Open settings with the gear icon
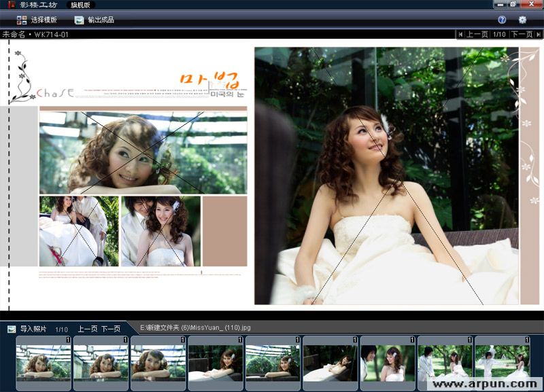The width and height of the screenshot is (544, 392). pos(522,20)
